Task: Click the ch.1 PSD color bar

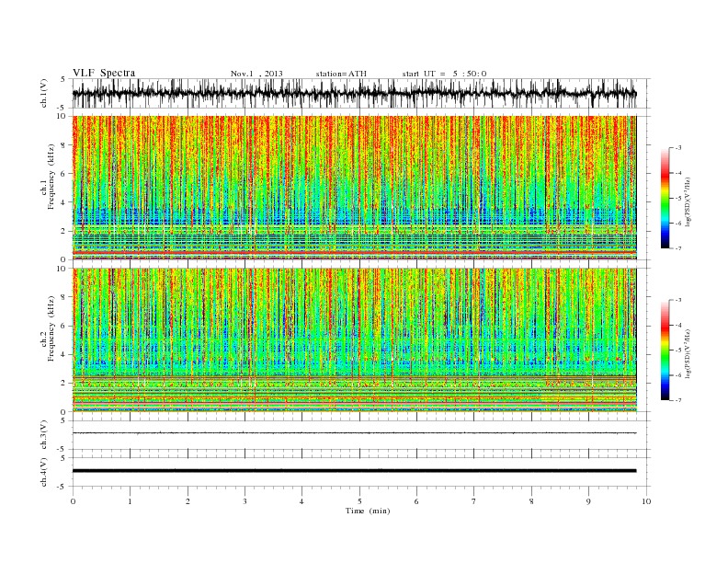Action: (665, 198)
